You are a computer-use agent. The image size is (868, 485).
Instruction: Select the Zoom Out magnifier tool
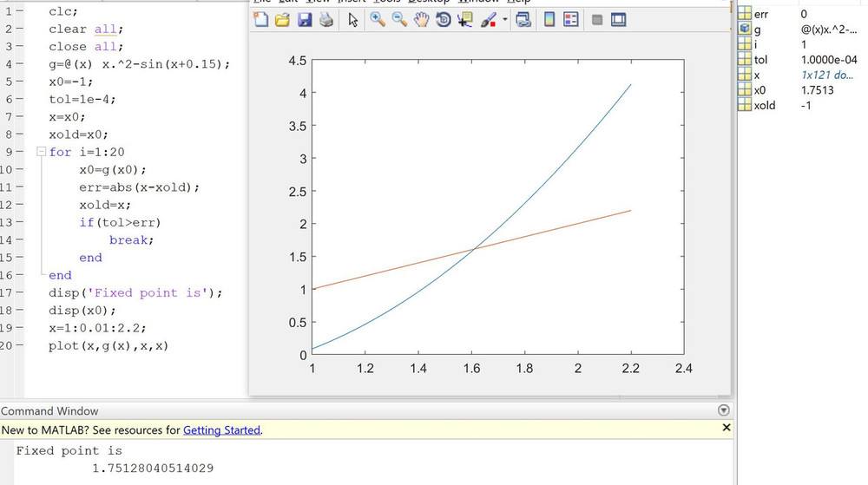click(x=399, y=19)
